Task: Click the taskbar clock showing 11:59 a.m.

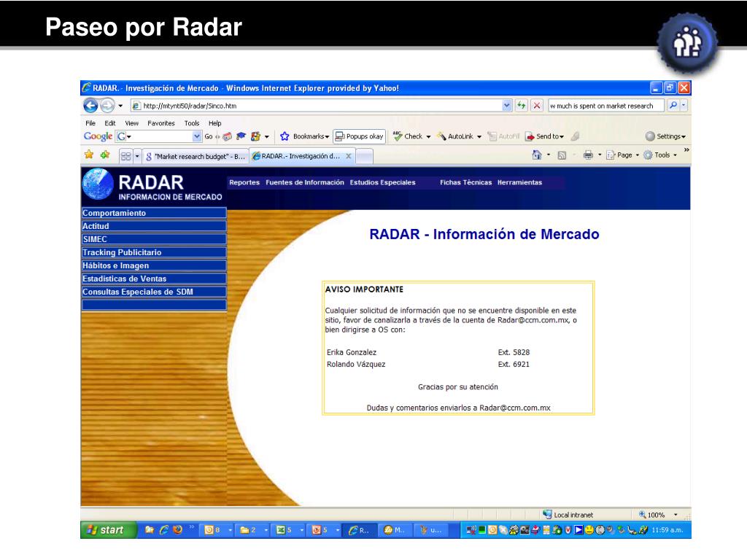Action: (667, 529)
